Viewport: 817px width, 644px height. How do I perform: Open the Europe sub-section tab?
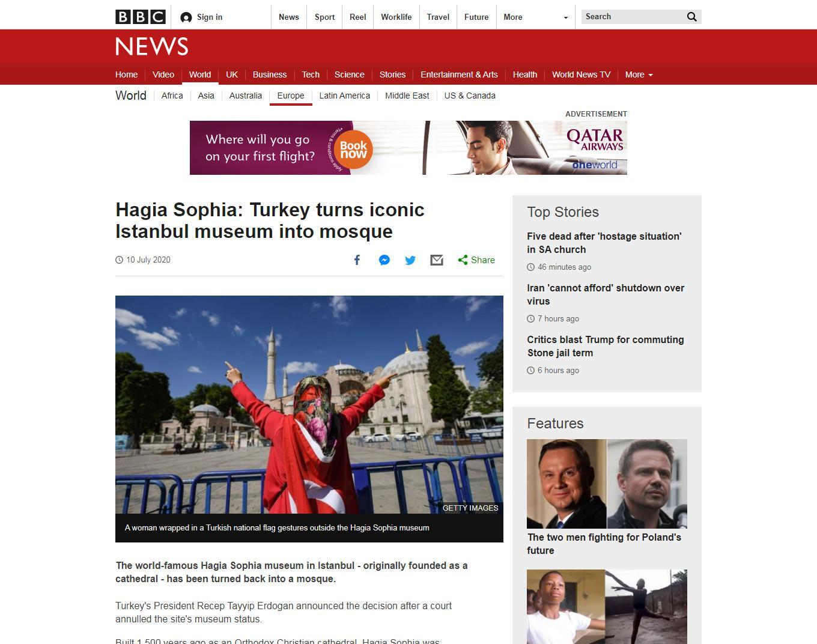coord(291,96)
